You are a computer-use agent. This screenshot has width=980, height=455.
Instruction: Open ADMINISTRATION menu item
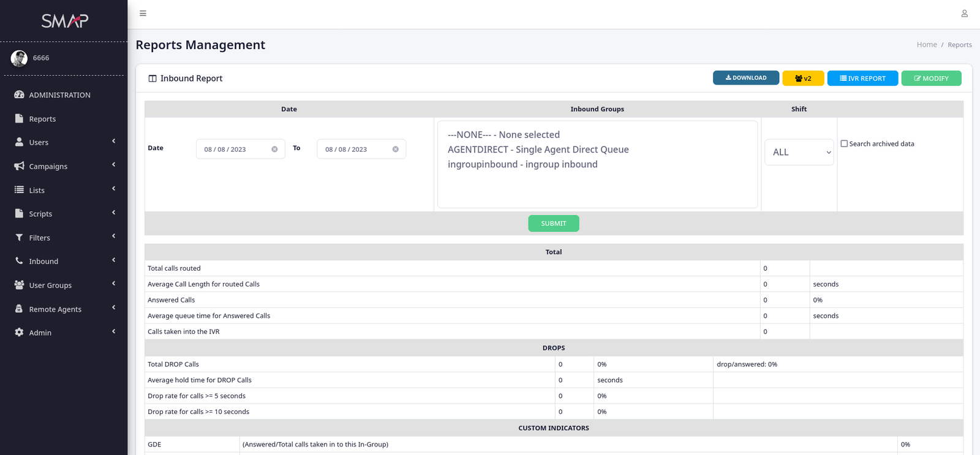click(60, 95)
